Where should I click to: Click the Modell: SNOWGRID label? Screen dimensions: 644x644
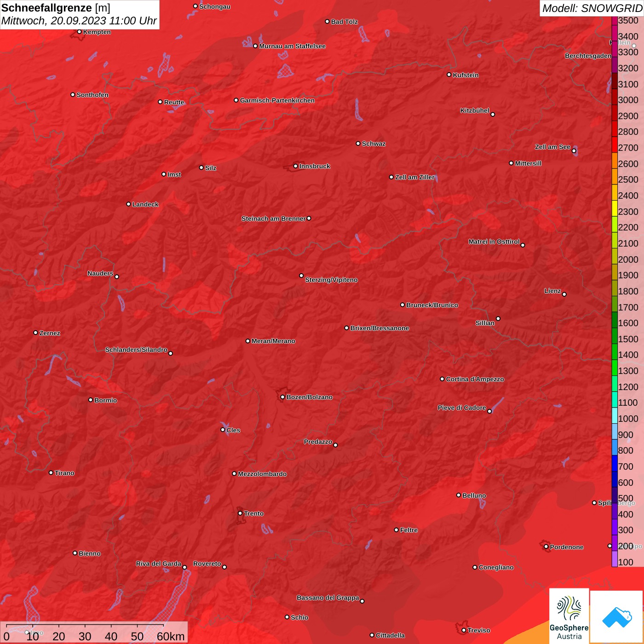pyautogui.click(x=592, y=8)
